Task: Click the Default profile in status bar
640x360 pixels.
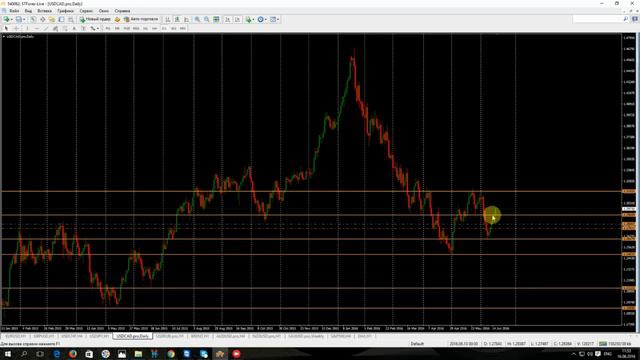Action: click(x=417, y=344)
